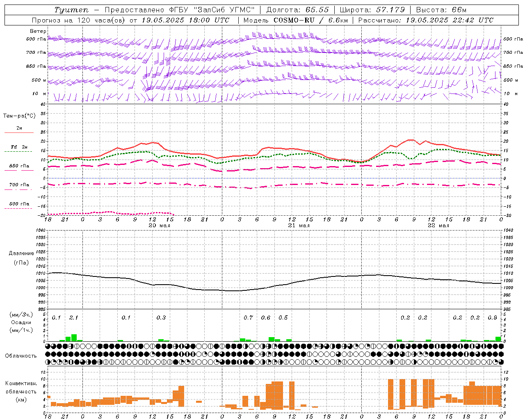
Task: Click the Td 2м dew point legend label
Action: pyautogui.click(x=19, y=147)
